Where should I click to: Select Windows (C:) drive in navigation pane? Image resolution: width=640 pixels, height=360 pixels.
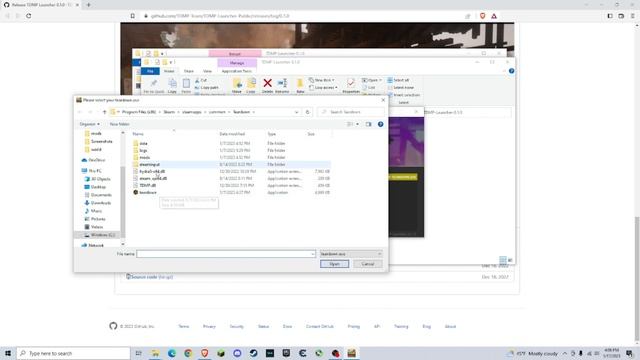tap(102, 235)
